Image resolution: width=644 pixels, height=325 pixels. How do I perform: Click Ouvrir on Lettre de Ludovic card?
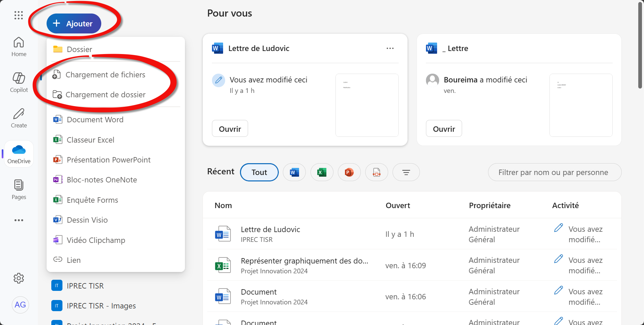(x=230, y=129)
